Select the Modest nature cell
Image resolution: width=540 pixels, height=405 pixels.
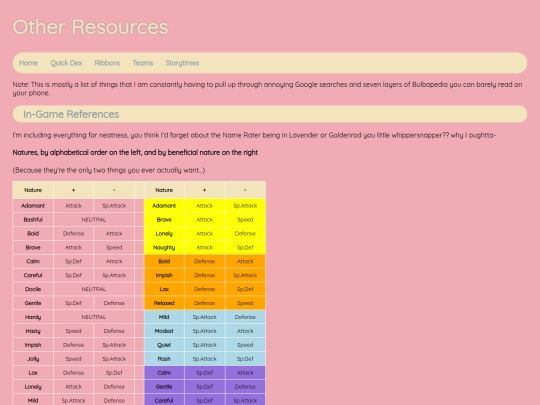coord(164,331)
